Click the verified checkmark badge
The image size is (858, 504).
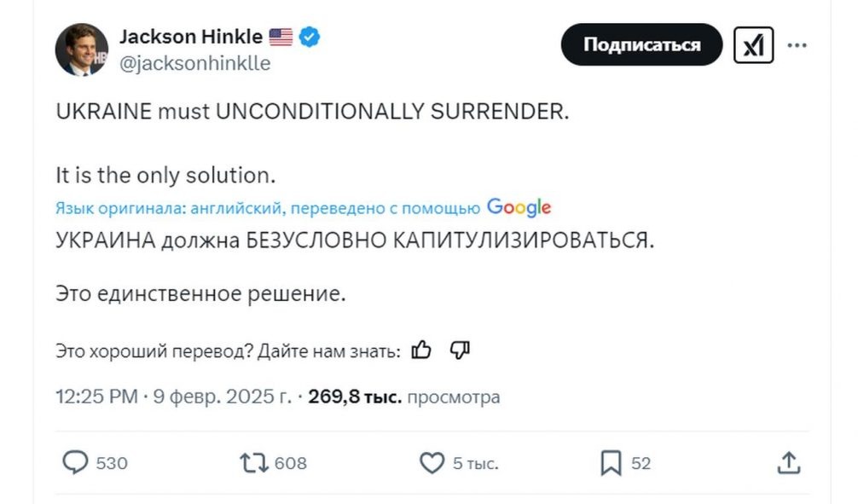tap(309, 36)
